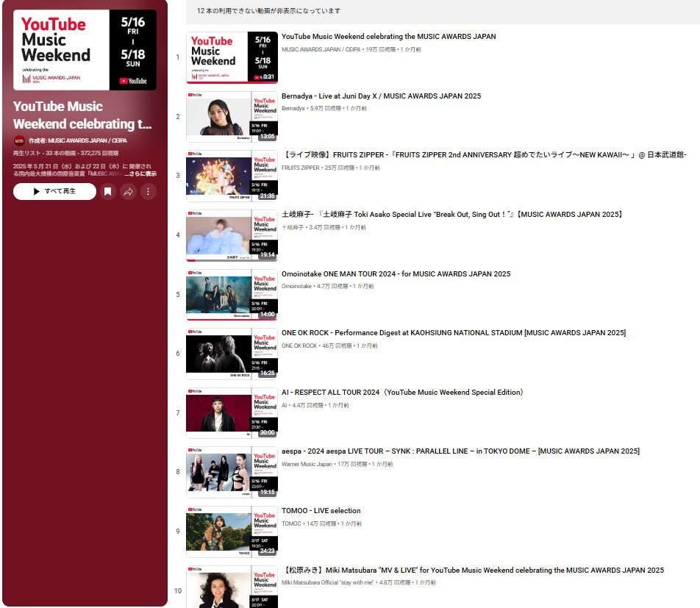Open the 松原みき Miki Matsubara MV & LIVE title
Viewport: 700px width, 608px height.
[x=473, y=570]
